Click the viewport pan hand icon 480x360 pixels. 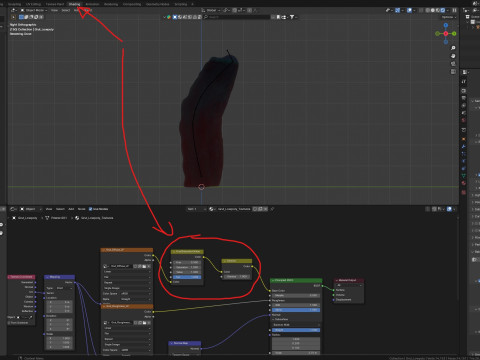(x=453, y=56)
